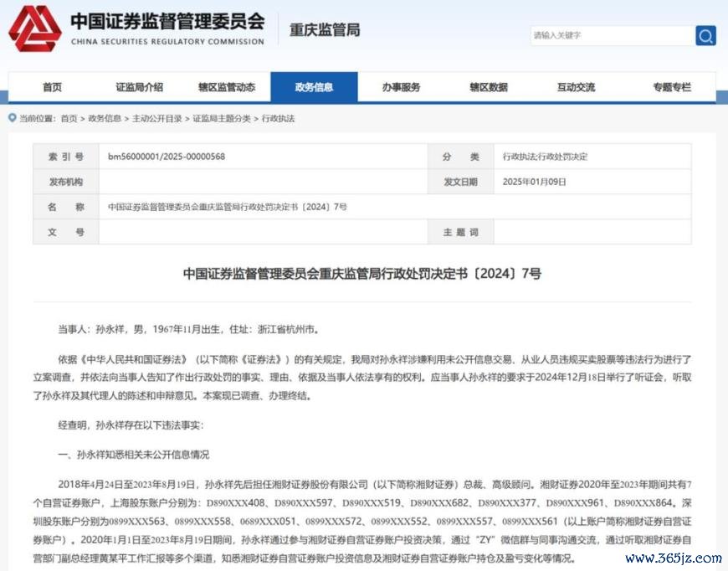Image resolution: width=728 pixels, height=571 pixels.
Task: Click the 中国证券监督管理委员会 header site name
Action: (x=167, y=21)
